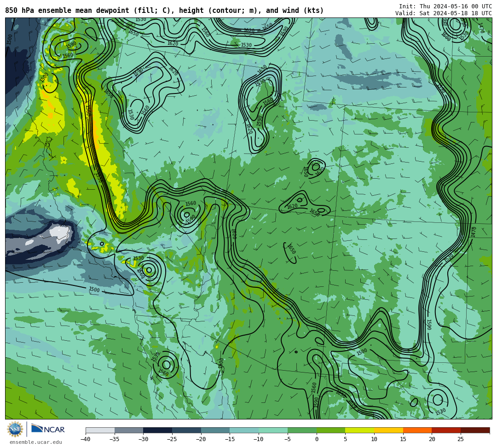Image resolution: width=497 pixels, height=448 pixels.
Task: Select the amber 10 to 15 color swatch
Action: click(388, 430)
